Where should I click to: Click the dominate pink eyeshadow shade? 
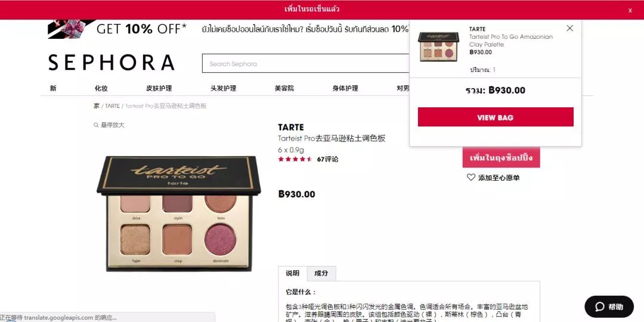point(220,239)
